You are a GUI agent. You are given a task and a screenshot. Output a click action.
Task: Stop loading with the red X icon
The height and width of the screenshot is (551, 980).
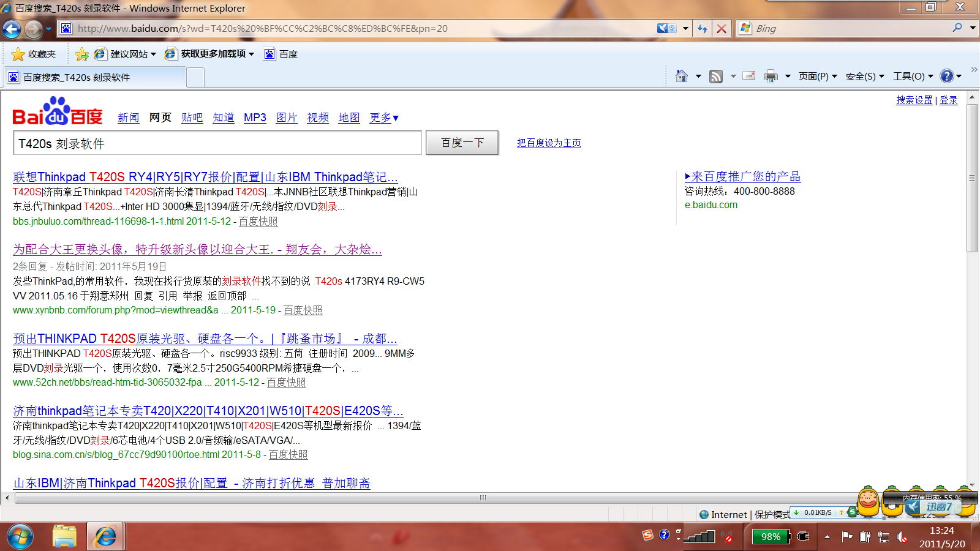pyautogui.click(x=722, y=28)
